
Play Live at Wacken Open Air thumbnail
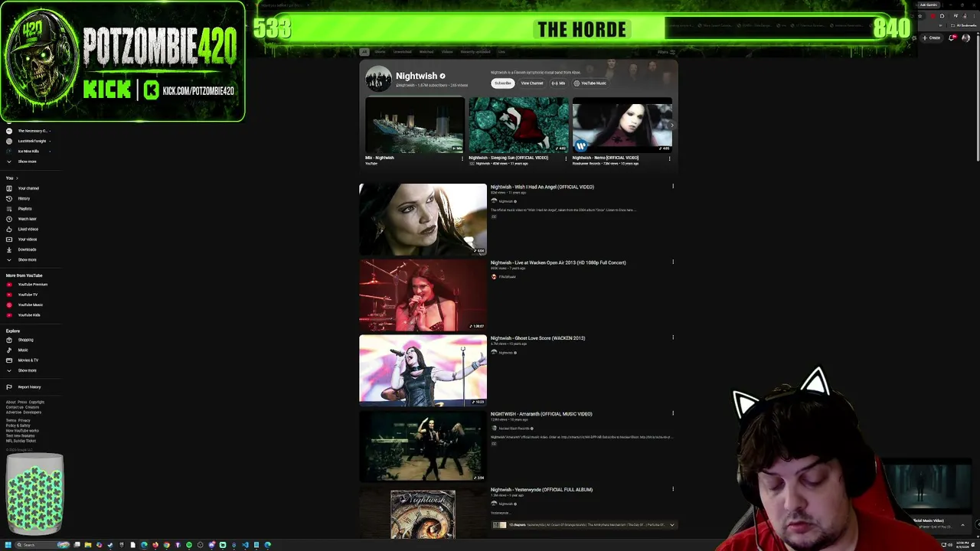click(423, 295)
